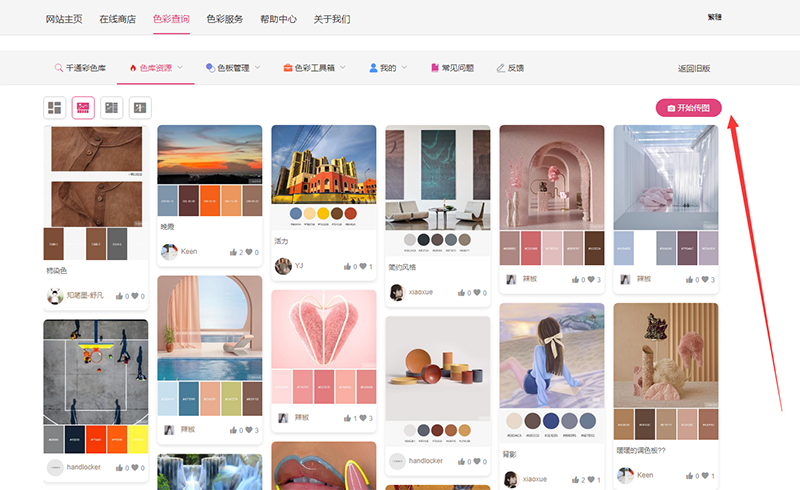Click the 开始传图 upload button

[x=688, y=108]
